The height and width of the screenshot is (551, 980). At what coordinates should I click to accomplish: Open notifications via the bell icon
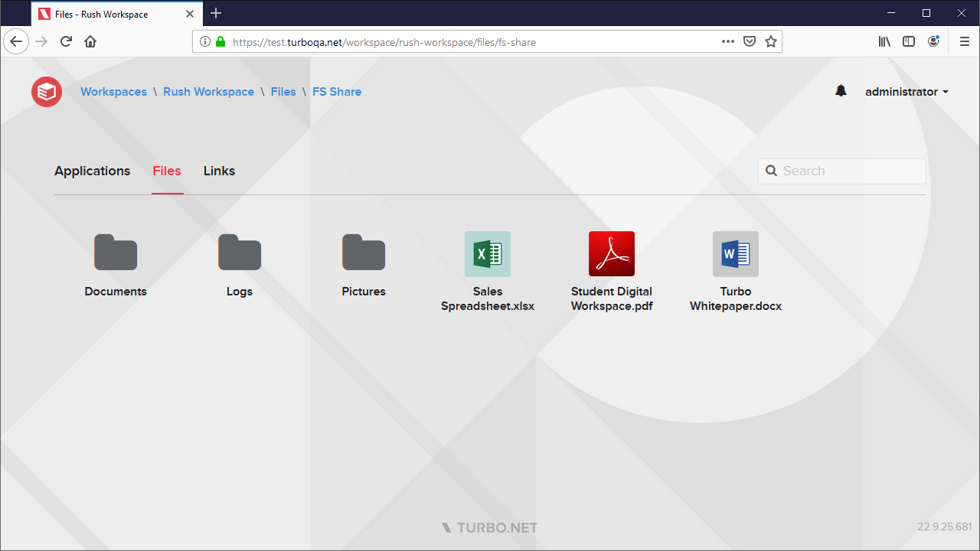tap(841, 90)
